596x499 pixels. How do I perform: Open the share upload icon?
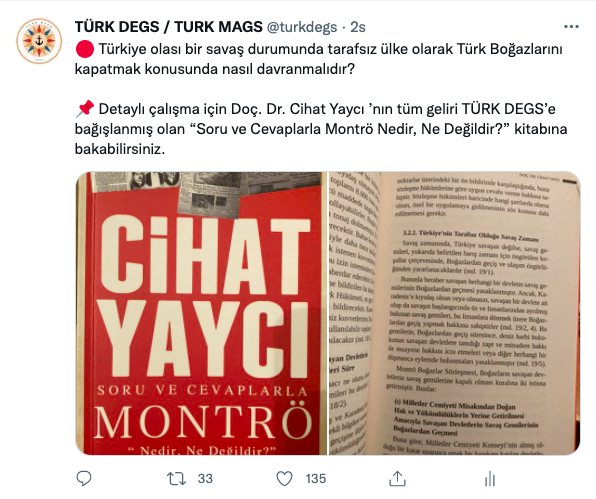397,478
